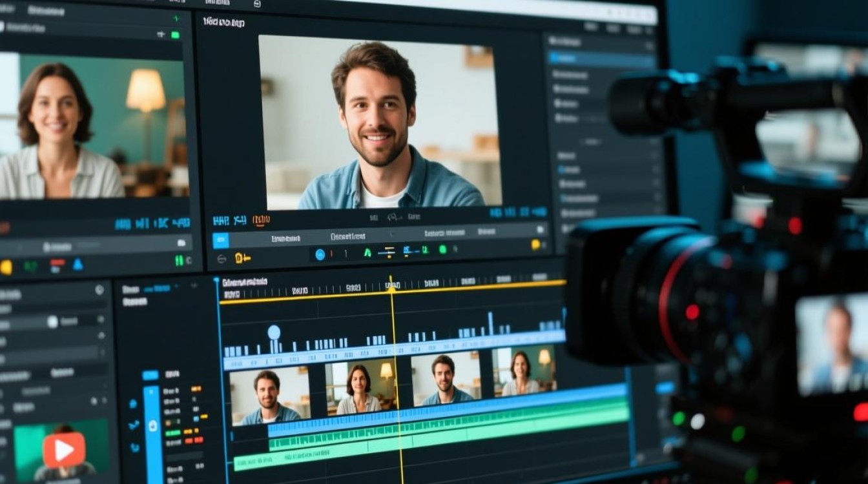Image resolution: width=868 pixels, height=484 pixels.
Task: Click the orange timecode text below the main preview
Action: pyautogui.click(x=261, y=221)
